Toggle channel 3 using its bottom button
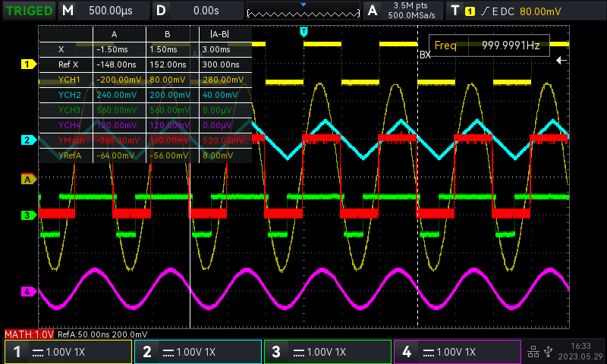 tap(328, 352)
